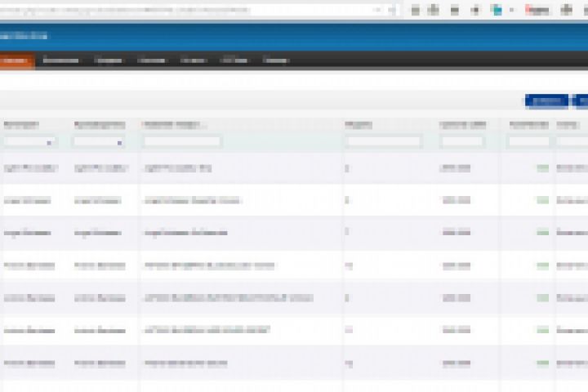Viewport: 588px width, 392px height.
Task: Click the green status indicator in the seventh row
Action: (x=542, y=363)
